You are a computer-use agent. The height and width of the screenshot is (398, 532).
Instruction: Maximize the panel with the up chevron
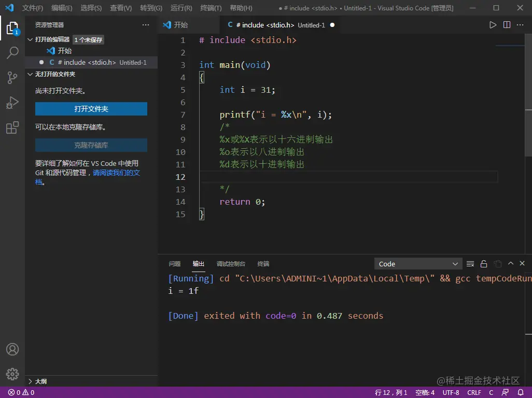(x=511, y=263)
